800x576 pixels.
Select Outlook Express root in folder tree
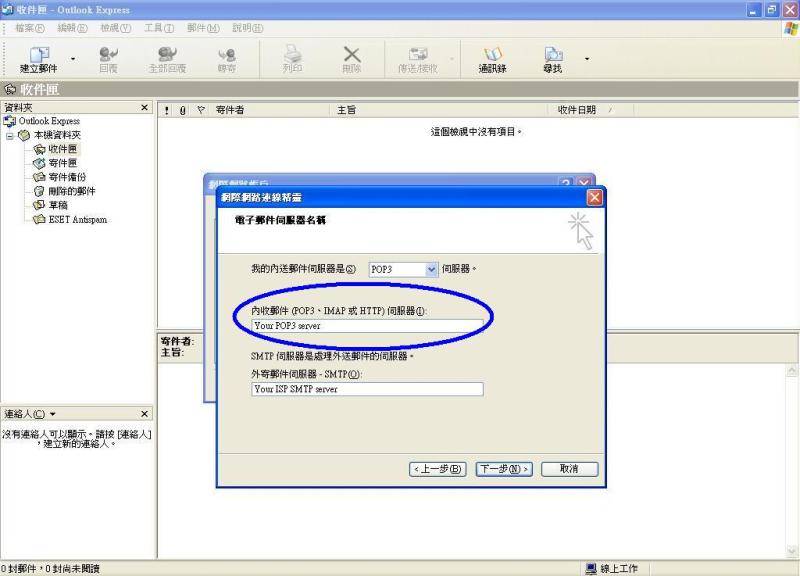49,121
